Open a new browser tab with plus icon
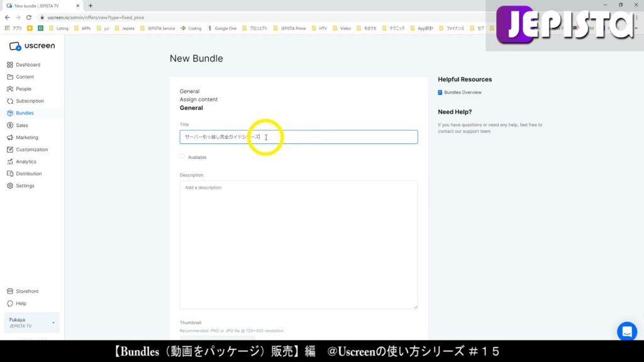 tap(91, 6)
